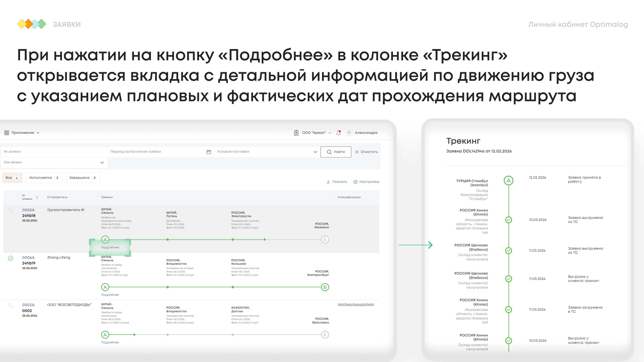Click the calendar icon in period field

[209, 152]
